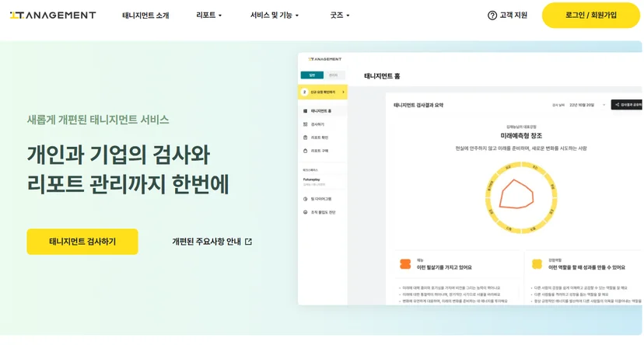Click the 이런 역할을 할 때 성과를 만들 수 있어요 title
This screenshot has height=345, width=644.
(x=586, y=267)
